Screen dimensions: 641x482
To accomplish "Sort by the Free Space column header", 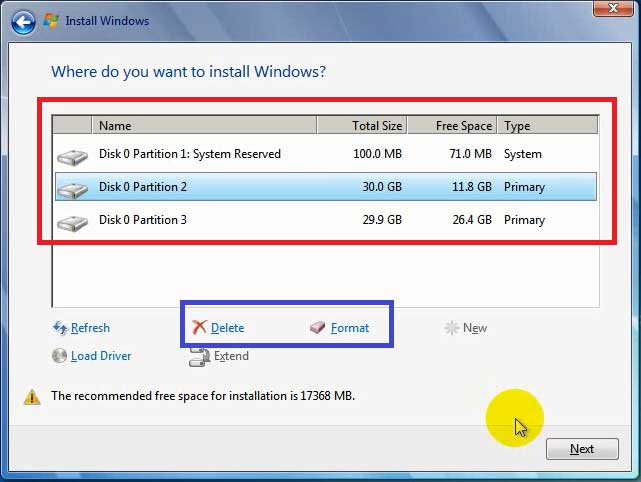I will coord(452,126).
